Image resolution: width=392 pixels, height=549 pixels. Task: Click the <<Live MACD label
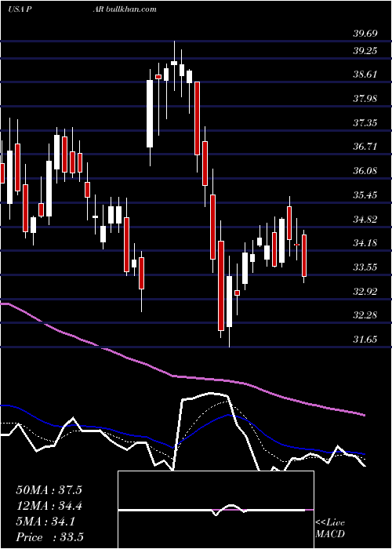pyautogui.click(x=330, y=529)
